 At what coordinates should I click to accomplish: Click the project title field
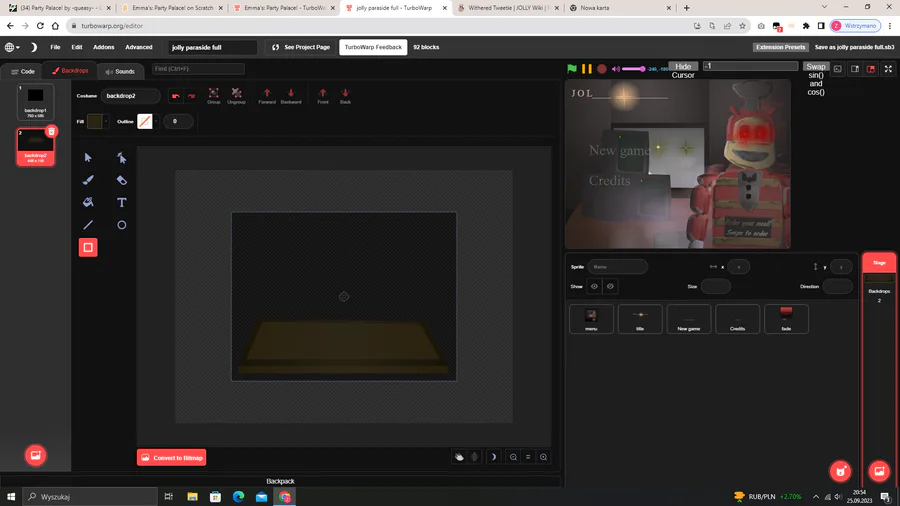point(212,47)
